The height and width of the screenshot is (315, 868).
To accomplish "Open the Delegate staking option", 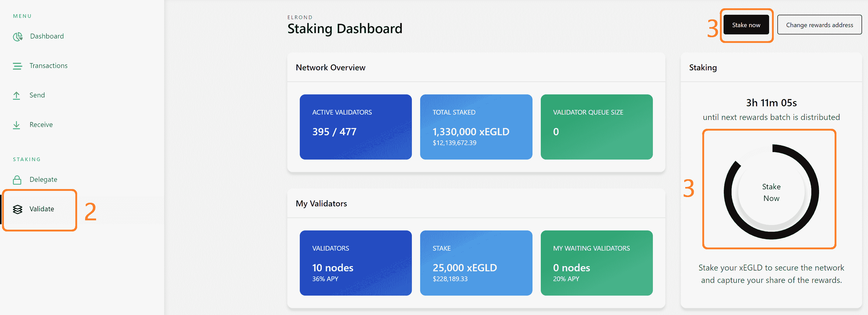I will coord(43,180).
